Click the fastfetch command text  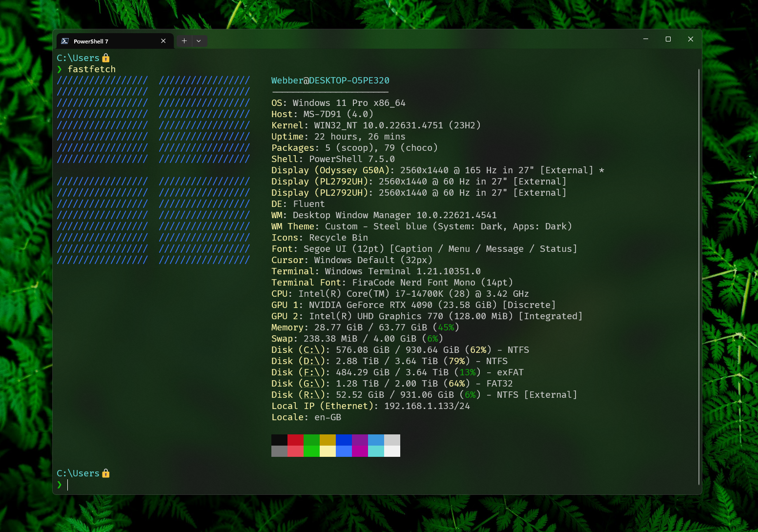click(91, 69)
